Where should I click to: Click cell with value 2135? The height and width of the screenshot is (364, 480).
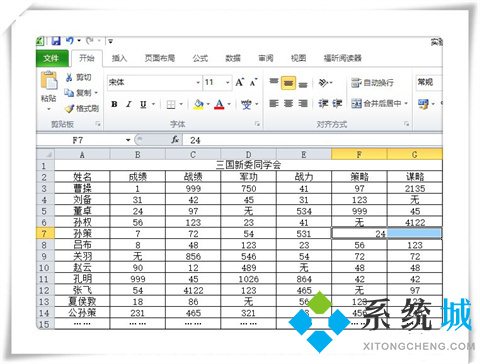point(415,188)
